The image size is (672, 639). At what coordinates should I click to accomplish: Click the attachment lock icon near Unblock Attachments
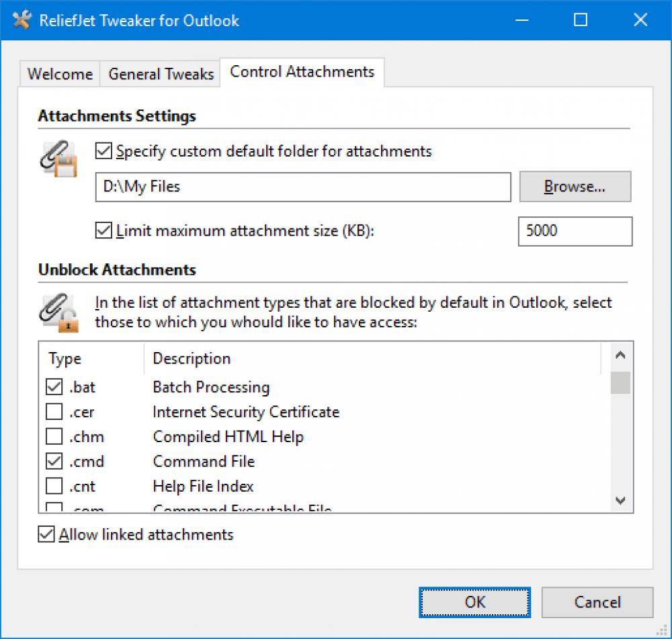click(x=59, y=310)
